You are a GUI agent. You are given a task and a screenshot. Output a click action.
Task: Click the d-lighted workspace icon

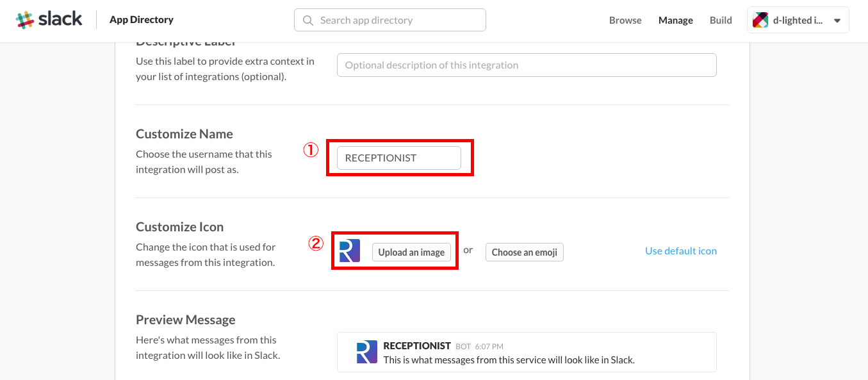[x=760, y=21]
